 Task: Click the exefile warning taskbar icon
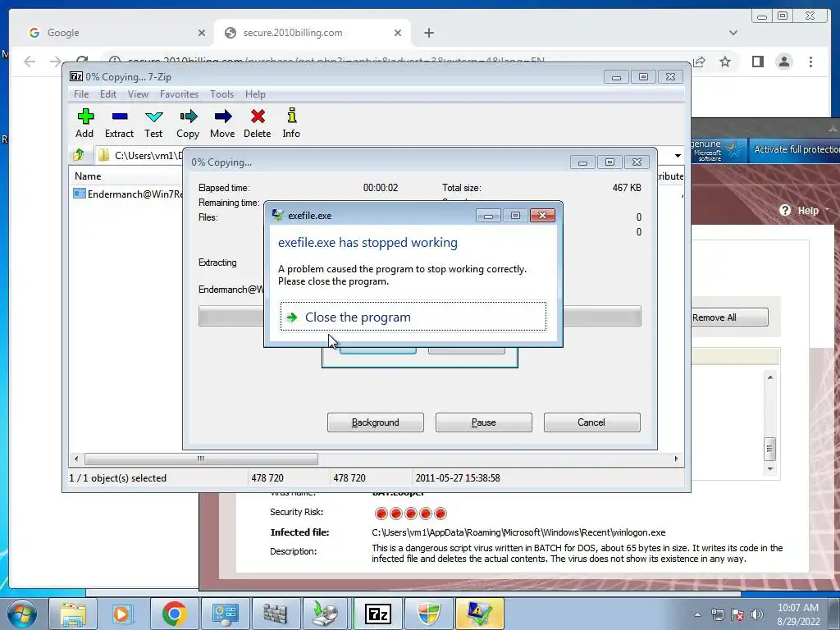479,614
